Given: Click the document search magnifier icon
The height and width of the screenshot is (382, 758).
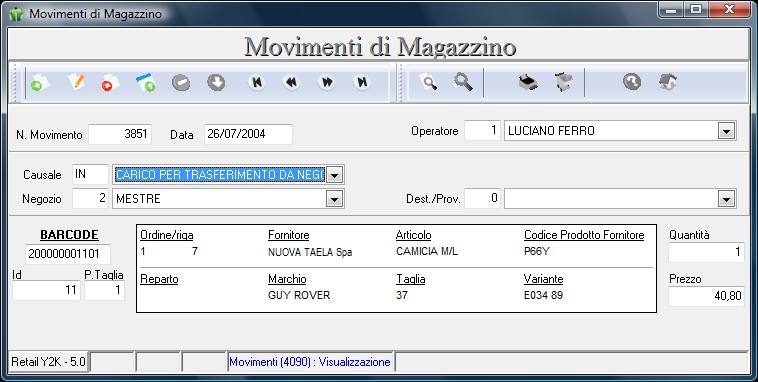Looking at the screenshot, I should (429, 82).
